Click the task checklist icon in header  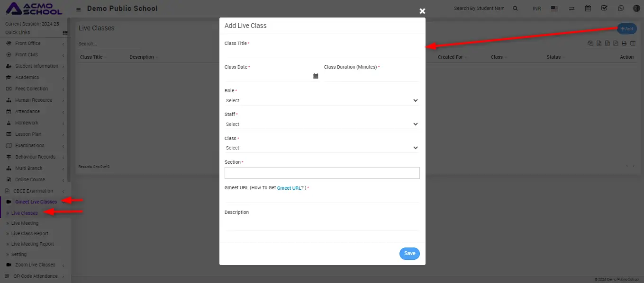[x=604, y=8]
